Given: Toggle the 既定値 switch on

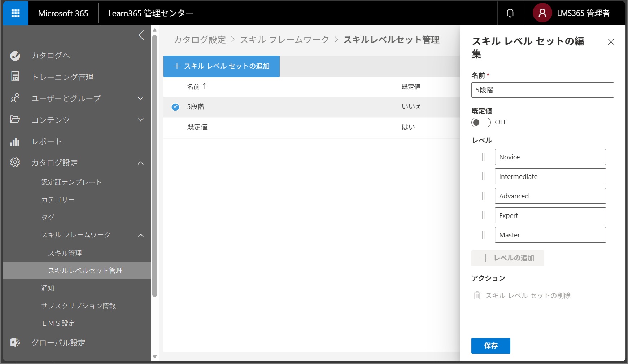Looking at the screenshot, I should [481, 122].
